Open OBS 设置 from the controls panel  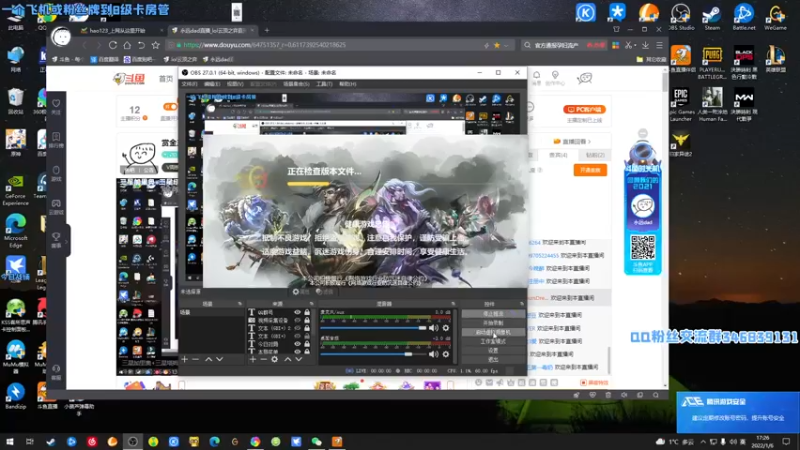point(493,351)
